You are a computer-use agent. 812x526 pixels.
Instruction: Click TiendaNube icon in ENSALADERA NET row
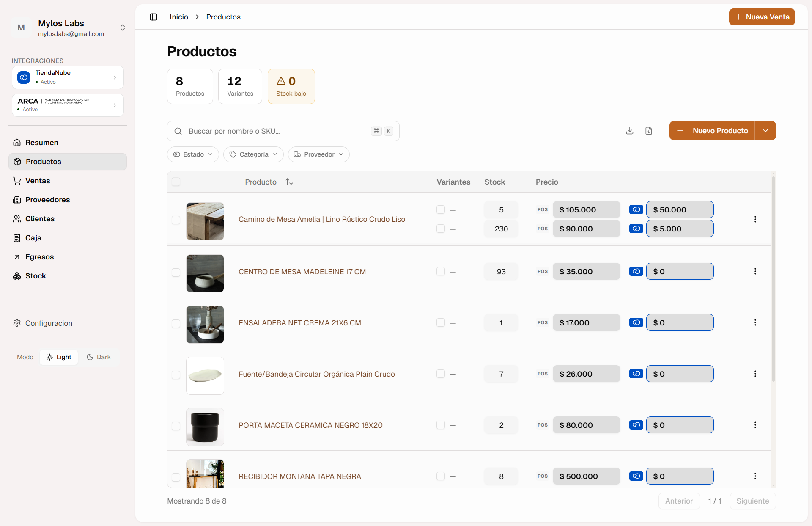636,322
